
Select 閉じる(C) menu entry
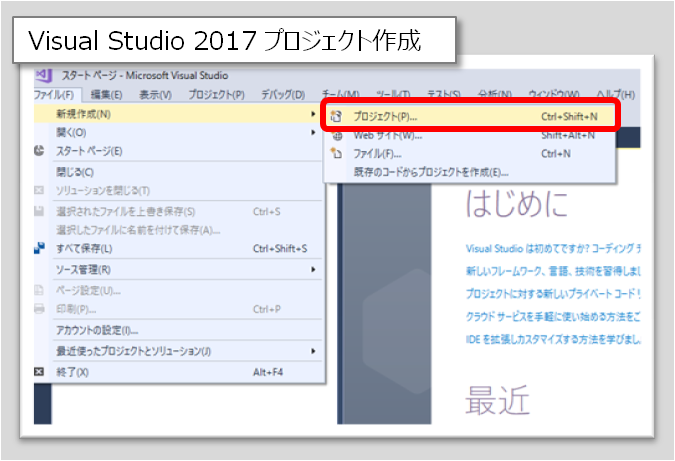point(179,172)
